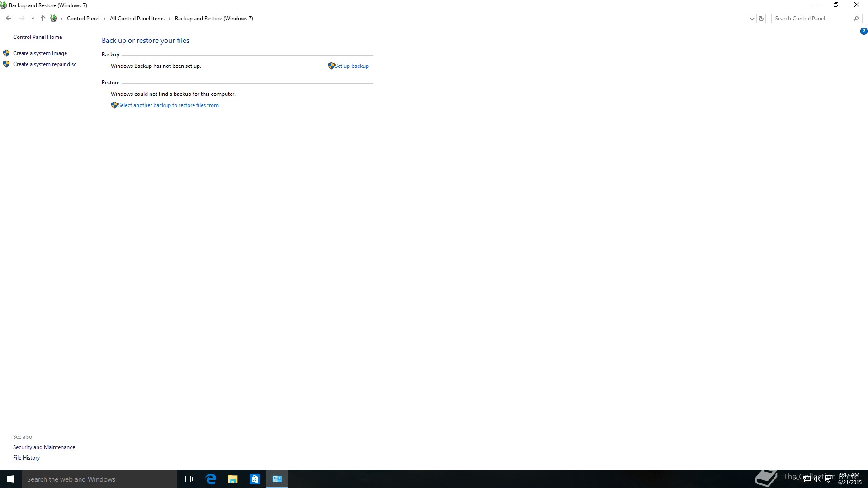Viewport: 868px width, 488px height.
Task: Go back using the navigation arrow
Action: point(9,19)
